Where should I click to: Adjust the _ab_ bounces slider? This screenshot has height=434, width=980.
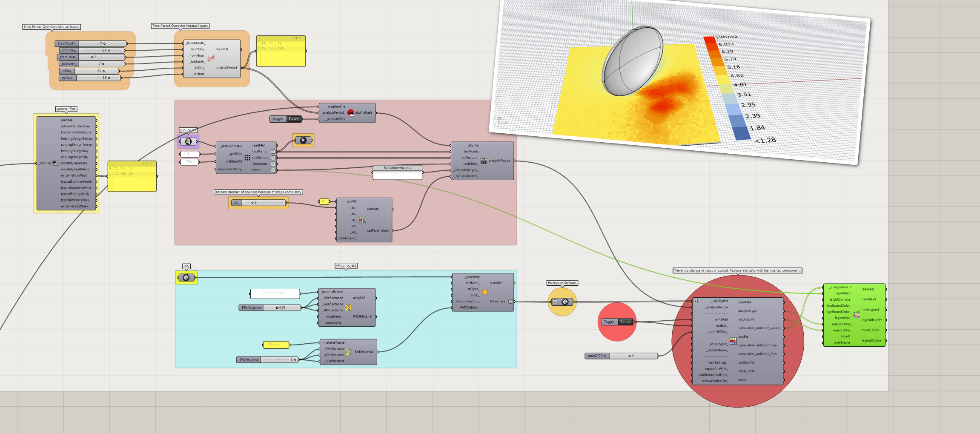(x=259, y=203)
